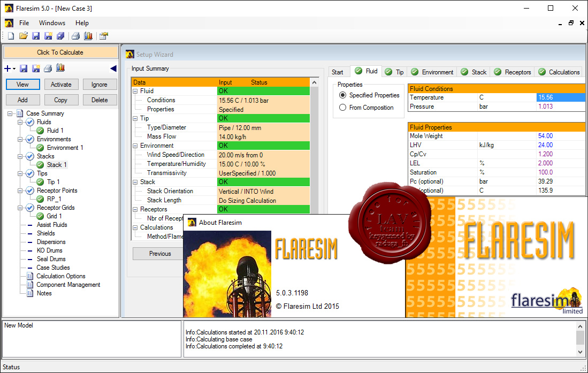Create a new case file from toolbar
This screenshot has height=373, width=588.
pos(11,36)
